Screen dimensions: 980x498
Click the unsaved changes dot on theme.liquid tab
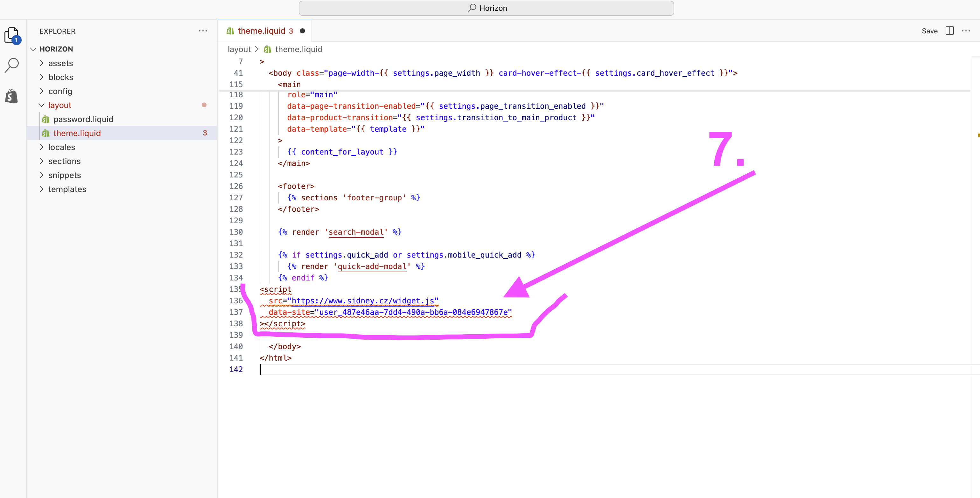tap(303, 31)
